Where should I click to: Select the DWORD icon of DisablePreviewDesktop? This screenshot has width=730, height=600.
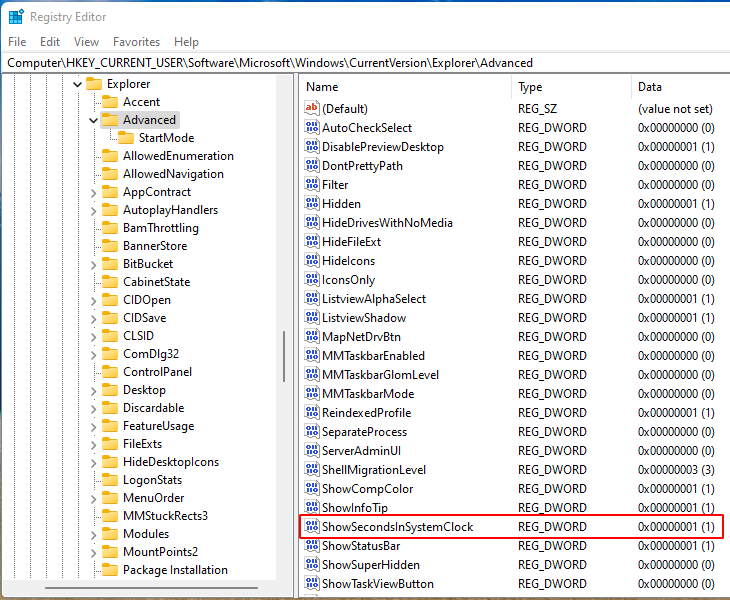coord(311,146)
